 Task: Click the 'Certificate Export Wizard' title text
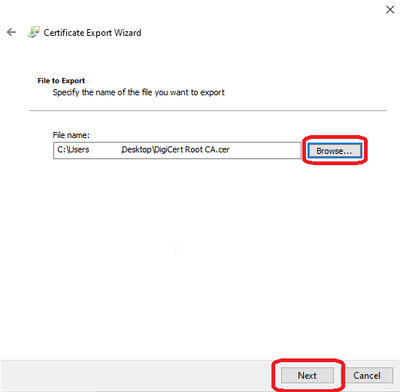coord(92,33)
